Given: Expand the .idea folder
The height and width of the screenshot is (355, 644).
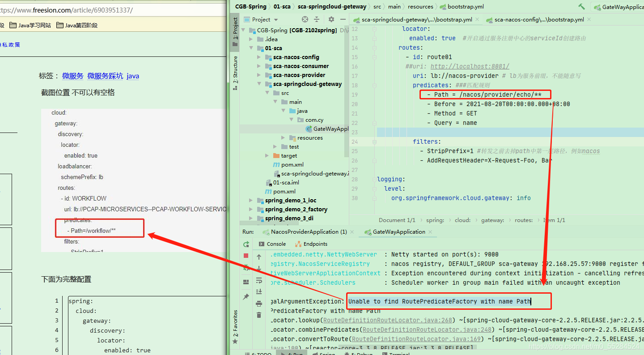Looking at the screenshot, I should point(251,39).
